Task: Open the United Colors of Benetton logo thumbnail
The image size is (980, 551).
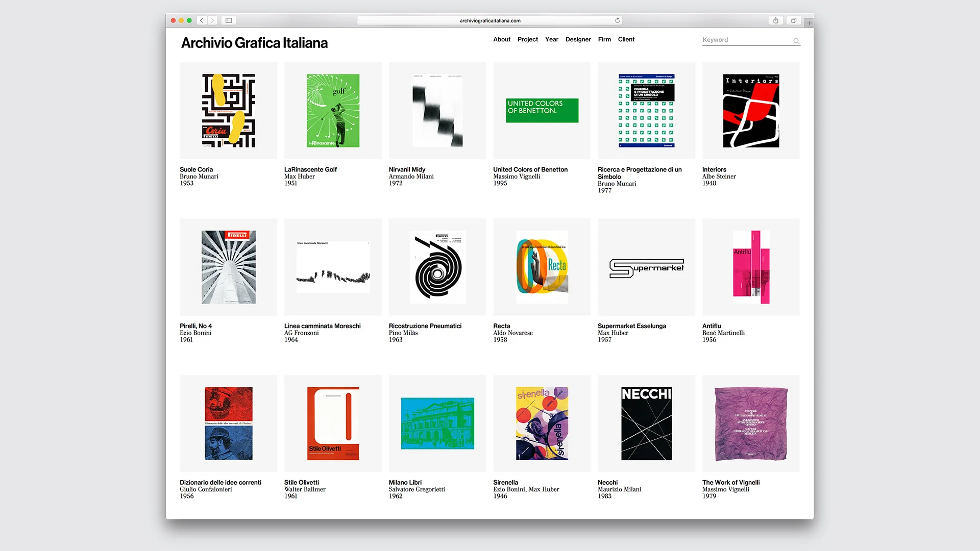Action: tap(542, 111)
